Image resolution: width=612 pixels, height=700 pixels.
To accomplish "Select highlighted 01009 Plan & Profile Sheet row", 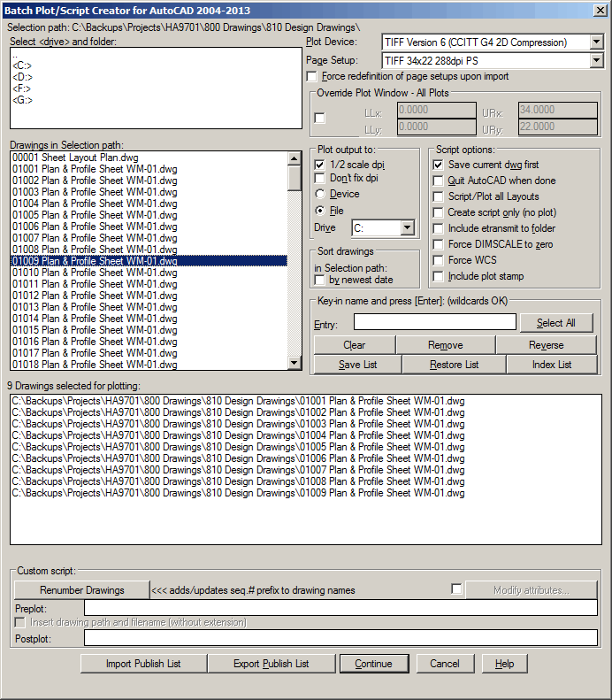I will (x=149, y=261).
